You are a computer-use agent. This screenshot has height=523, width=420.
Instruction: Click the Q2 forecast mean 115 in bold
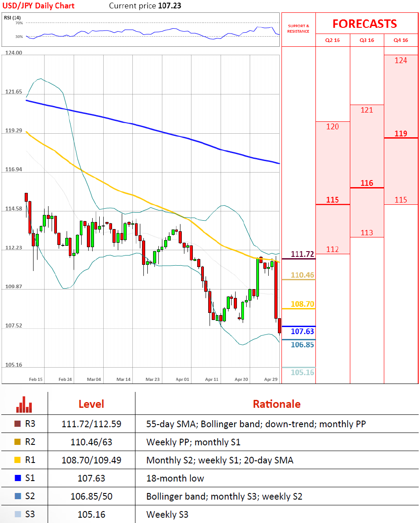click(332, 200)
